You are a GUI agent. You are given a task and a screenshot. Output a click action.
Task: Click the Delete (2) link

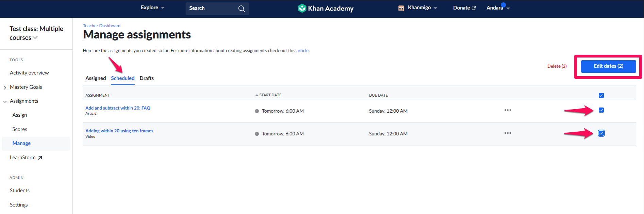pos(557,66)
